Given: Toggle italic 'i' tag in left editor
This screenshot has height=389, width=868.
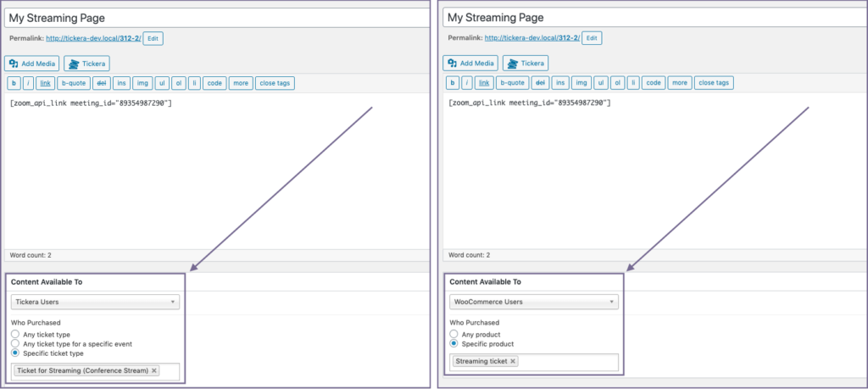Looking at the screenshot, I should 28,83.
